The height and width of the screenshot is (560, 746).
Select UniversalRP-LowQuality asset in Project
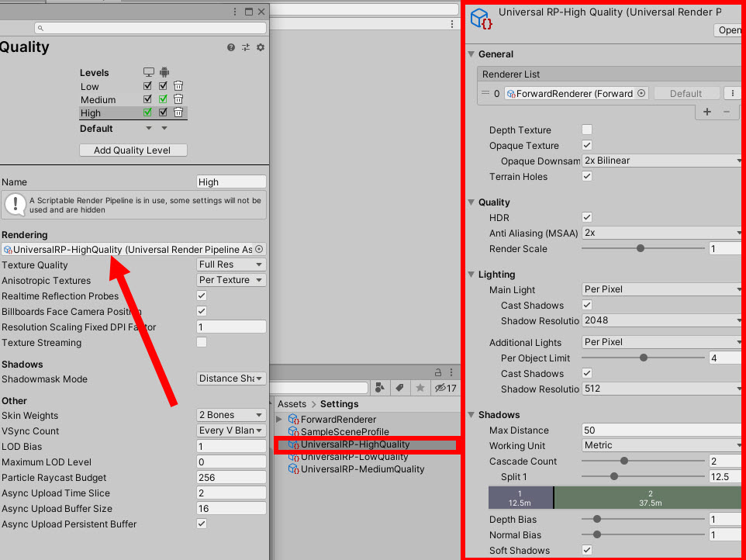[x=348, y=457]
